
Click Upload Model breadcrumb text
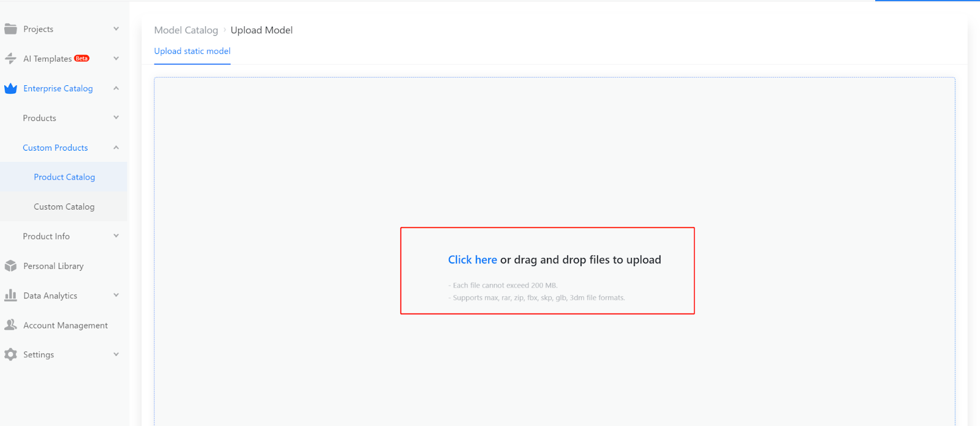click(262, 30)
